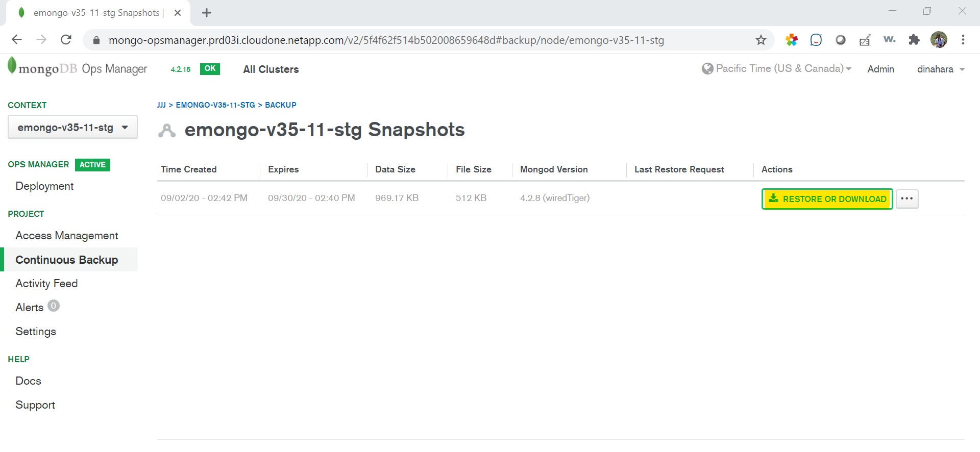Close the emongo-v35-11-stg Snapshots tab
Image resolution: width=980 pixels, height=452 pixels.
[x=178, y=13]
